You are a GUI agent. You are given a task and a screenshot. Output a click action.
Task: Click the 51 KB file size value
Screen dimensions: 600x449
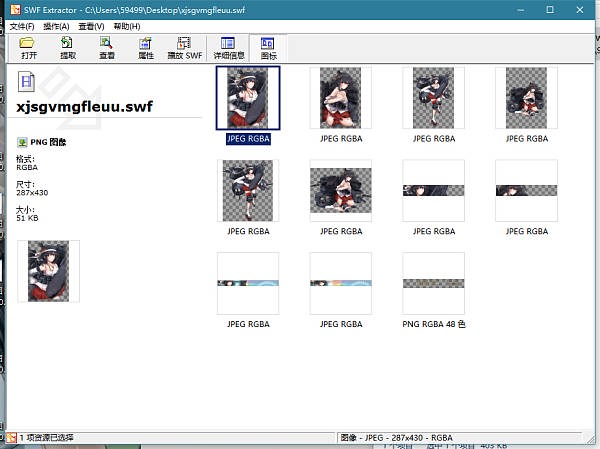pyautogui.click(x=27, y=218)
